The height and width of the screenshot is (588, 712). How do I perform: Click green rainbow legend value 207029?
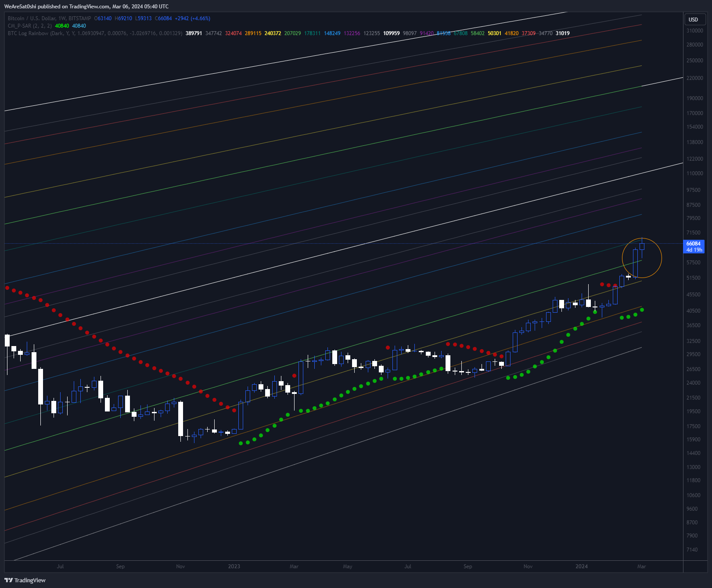pyautogui.click(x=292, y=33)
